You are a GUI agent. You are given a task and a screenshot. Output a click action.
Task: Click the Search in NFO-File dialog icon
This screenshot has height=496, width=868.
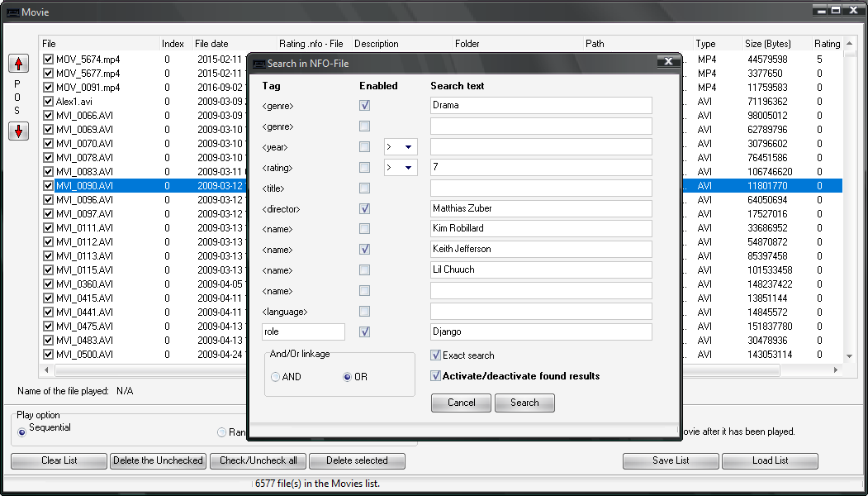click(259, 64)
